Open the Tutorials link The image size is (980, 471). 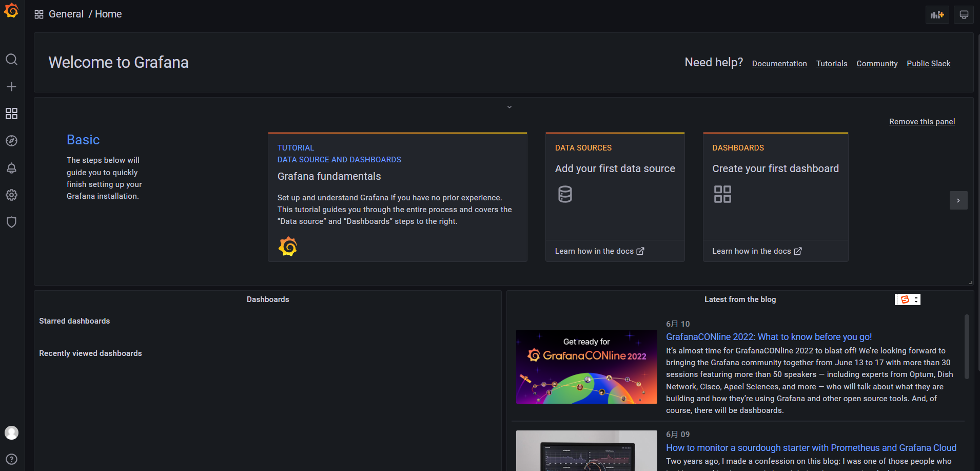point(832,64)
